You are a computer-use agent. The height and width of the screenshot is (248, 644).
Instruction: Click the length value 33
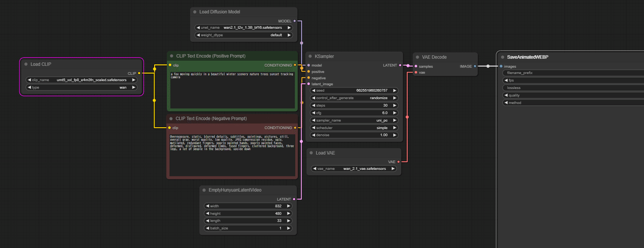279,221
